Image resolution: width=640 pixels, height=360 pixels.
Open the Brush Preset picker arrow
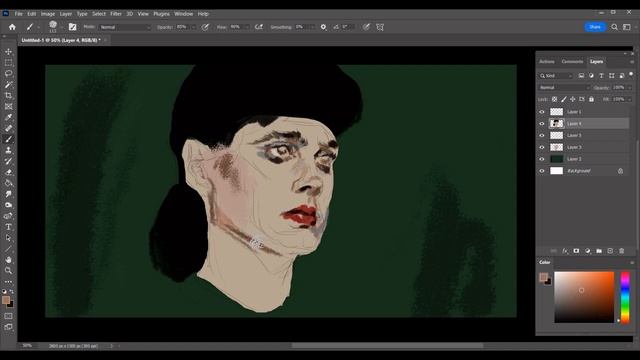pyautogui.click(x=61, y=27)
